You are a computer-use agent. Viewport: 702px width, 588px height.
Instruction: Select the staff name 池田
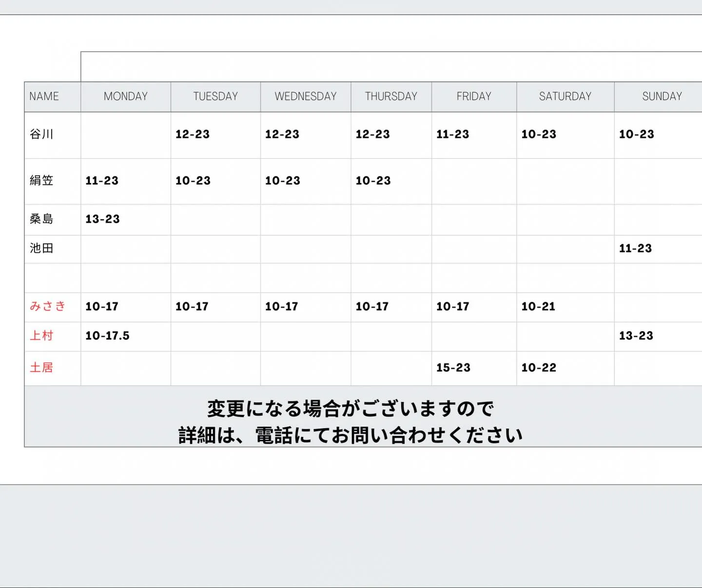point(41,248)
